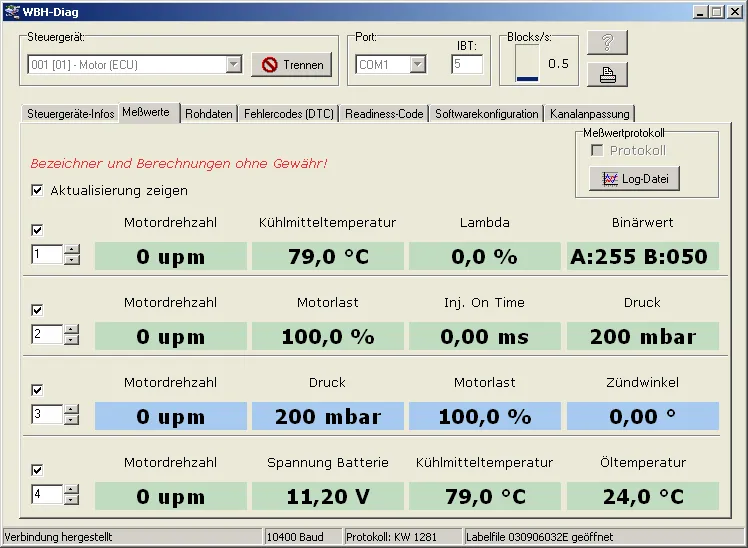Decrease group number 2 spinner down
The image size is (748, 548).
(x=72, y=340)
